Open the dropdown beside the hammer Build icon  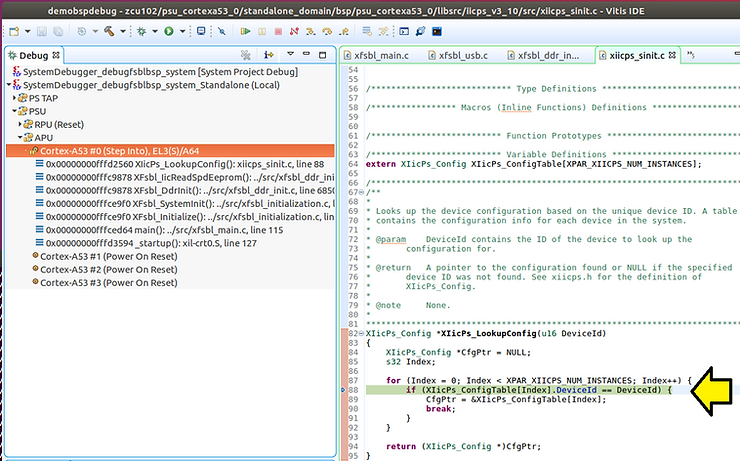coord(123,31)
